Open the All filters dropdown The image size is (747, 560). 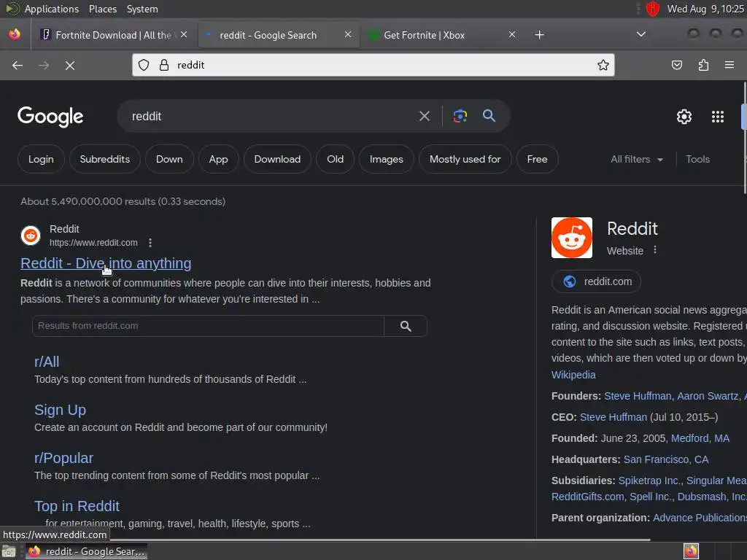636,160
